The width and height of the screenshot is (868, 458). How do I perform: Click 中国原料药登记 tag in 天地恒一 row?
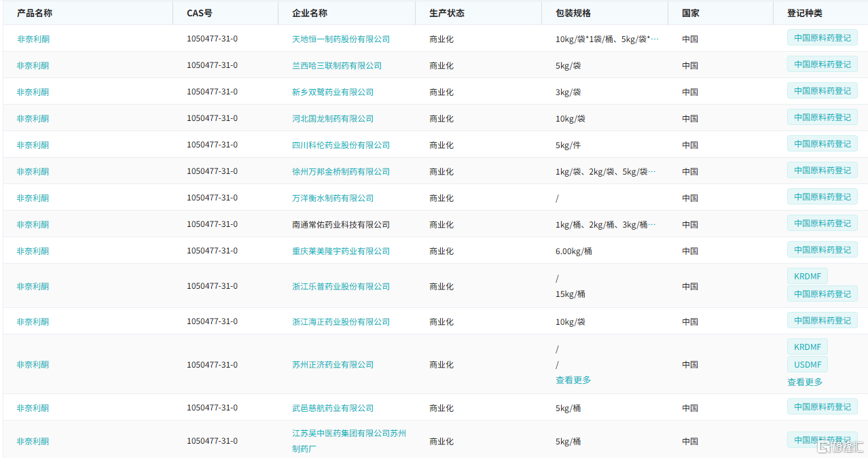(x=822, y=38)
